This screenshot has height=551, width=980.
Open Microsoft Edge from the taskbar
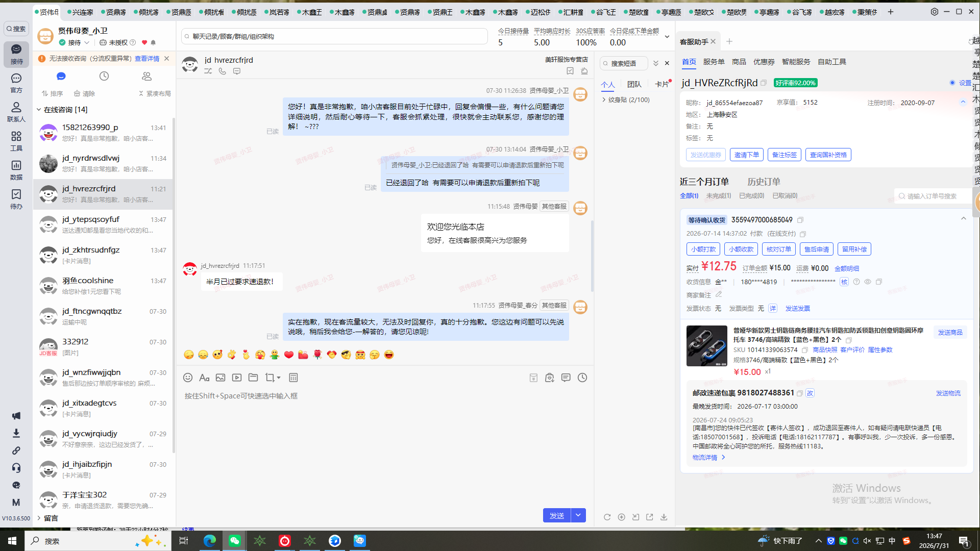(210, 541)
